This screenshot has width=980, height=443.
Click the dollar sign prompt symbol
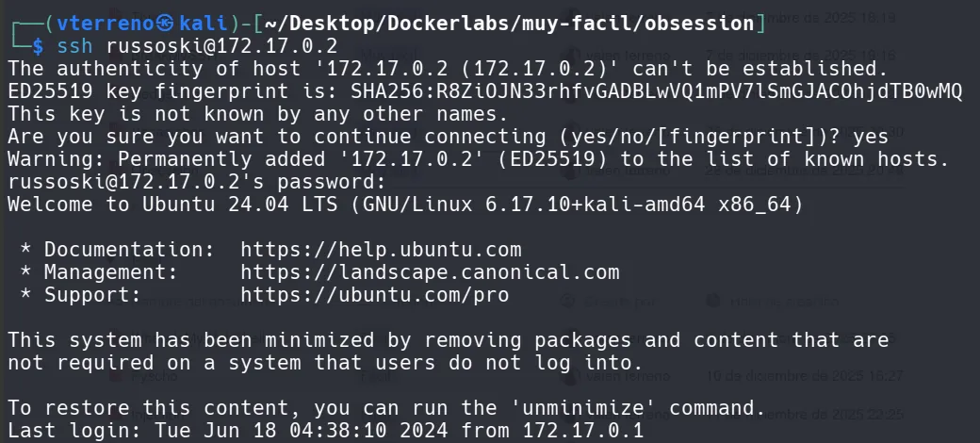pyautogui.click(x=38, y=45)
